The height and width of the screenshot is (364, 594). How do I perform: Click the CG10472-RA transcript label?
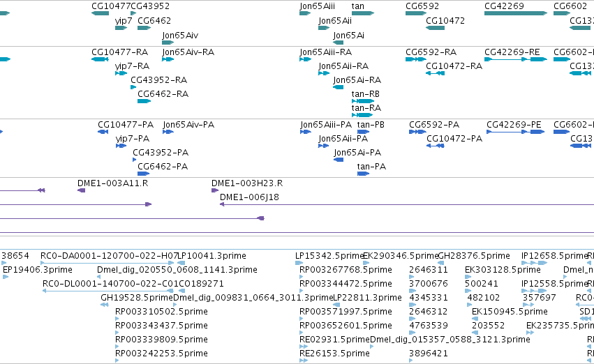coord(454,66)
